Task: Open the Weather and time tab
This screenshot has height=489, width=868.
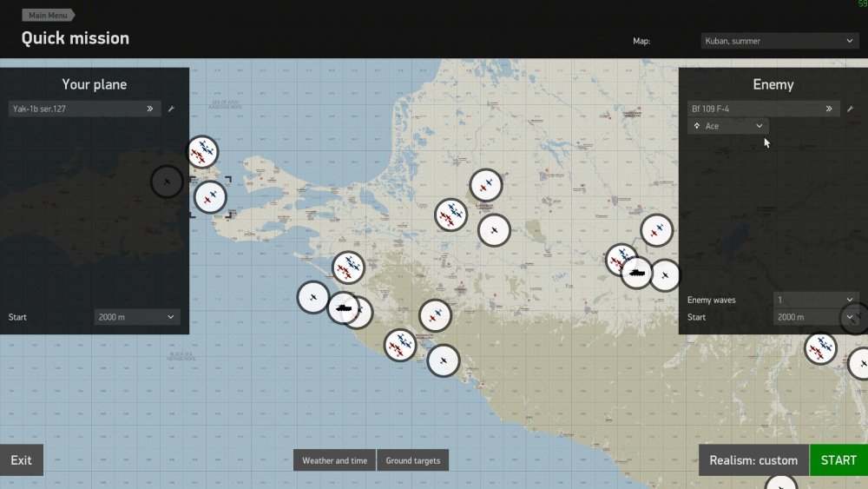Action: coord(334,460)
